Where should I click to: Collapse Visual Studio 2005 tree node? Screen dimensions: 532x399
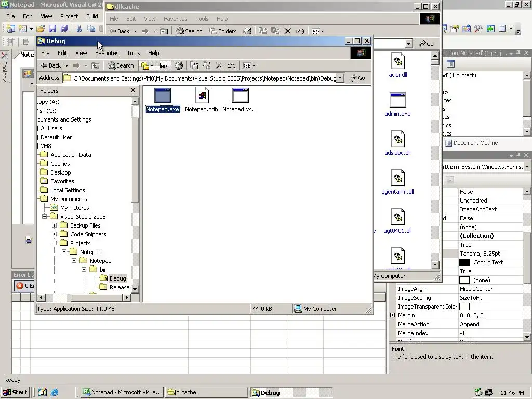[45, 217]
